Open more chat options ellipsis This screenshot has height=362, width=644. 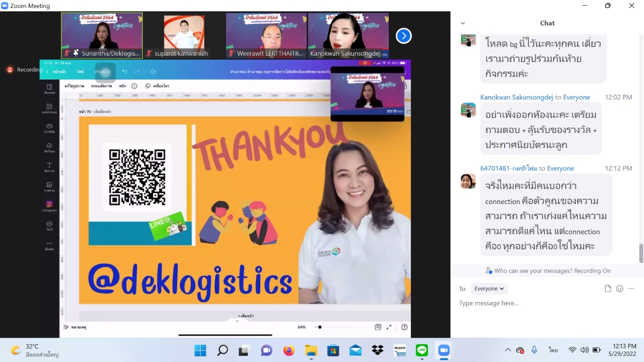click(631, 288)
